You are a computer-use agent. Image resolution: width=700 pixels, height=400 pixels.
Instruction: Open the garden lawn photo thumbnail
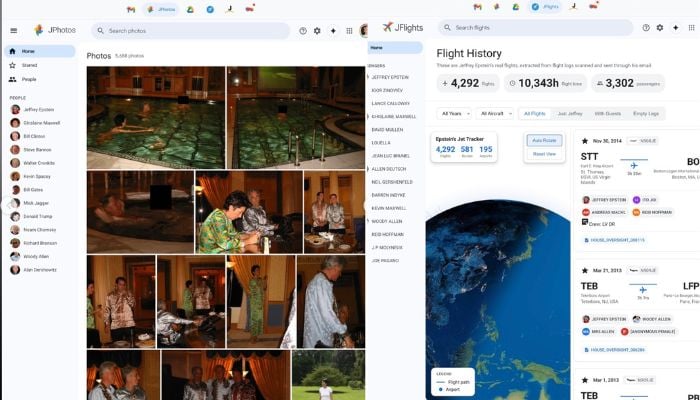(x=329, y=375)
